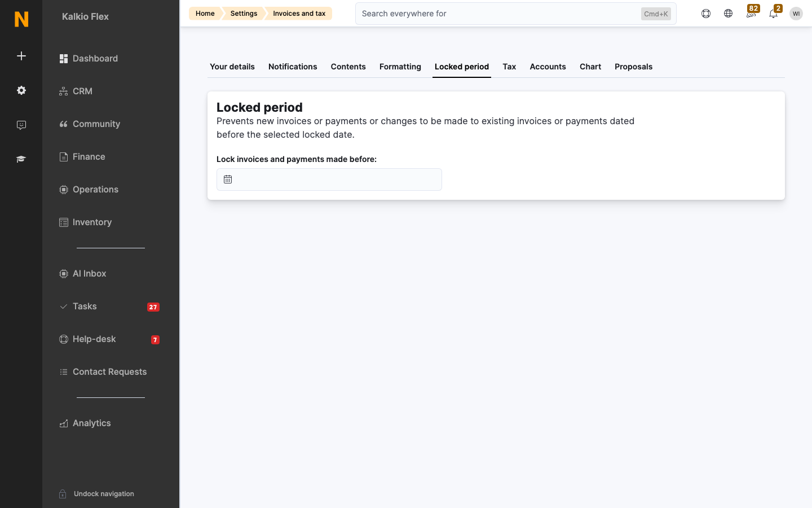Image resolution: width=812 pixels, height=508 pixels.
Task: Select the Locked period tab
Action: tap(462, 67)
